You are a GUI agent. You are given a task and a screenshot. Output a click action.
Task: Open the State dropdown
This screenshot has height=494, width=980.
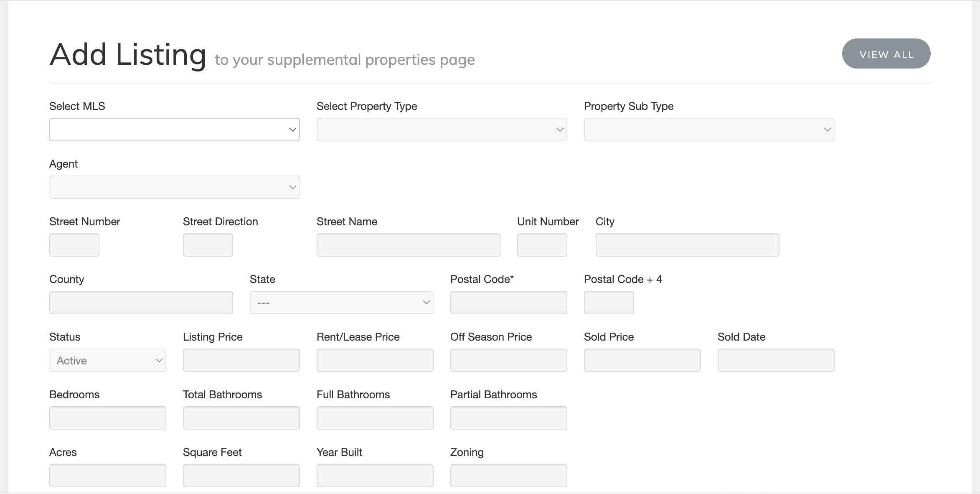coord(341,303)
